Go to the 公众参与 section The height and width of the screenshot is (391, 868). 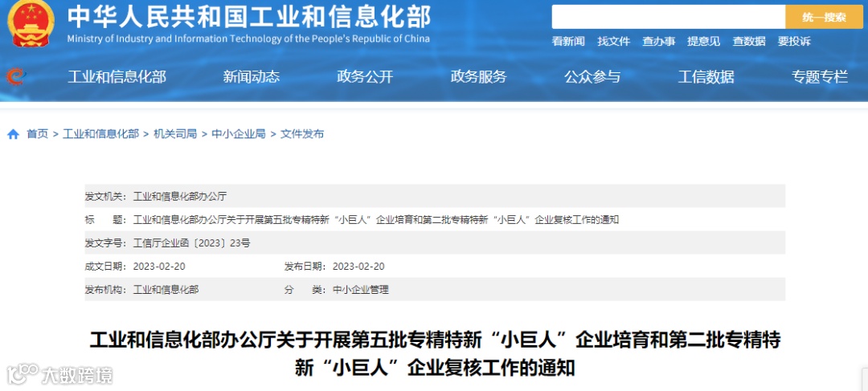592,77
